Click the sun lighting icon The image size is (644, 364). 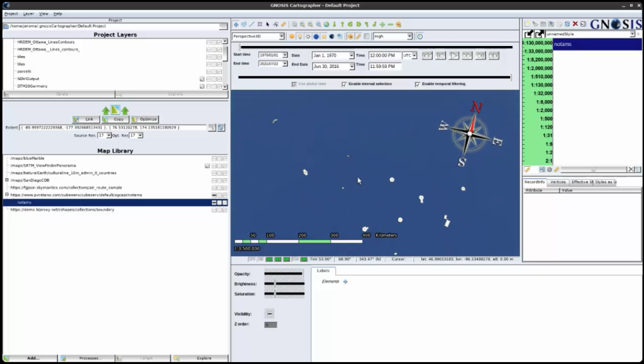(308, 37)
